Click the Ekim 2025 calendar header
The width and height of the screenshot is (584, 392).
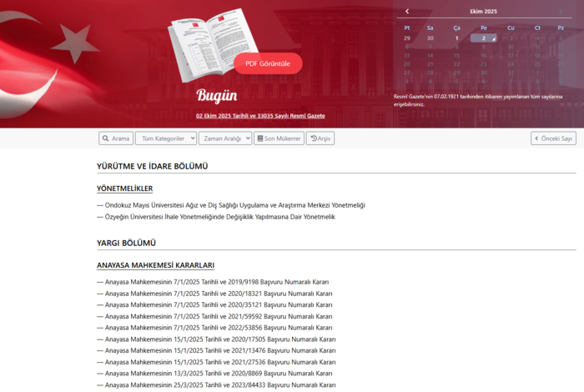[483, 12]
